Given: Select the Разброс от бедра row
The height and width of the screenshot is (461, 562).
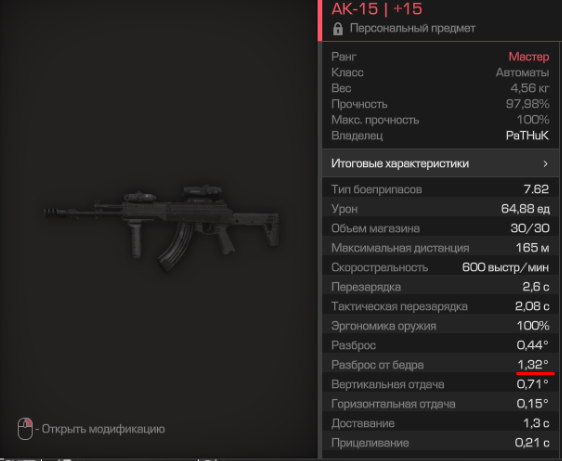Looking at the screenshot, I should tap(440, 365).
